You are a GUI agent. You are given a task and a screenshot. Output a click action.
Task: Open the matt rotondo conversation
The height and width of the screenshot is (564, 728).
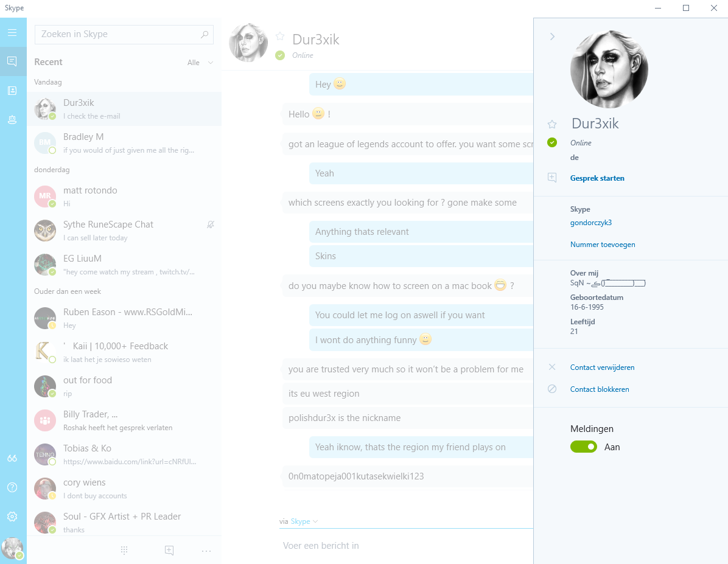(x=124, y=197)
